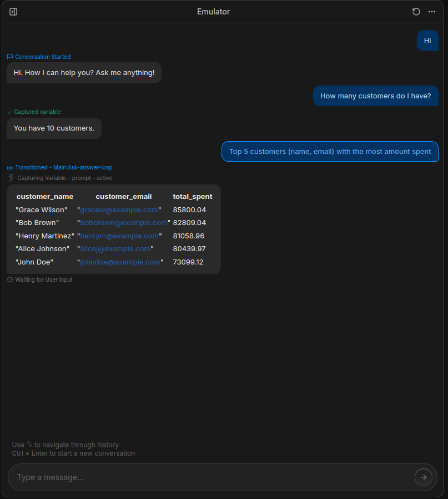
Task: Click the customer_name column header
Action: point(45,197)
